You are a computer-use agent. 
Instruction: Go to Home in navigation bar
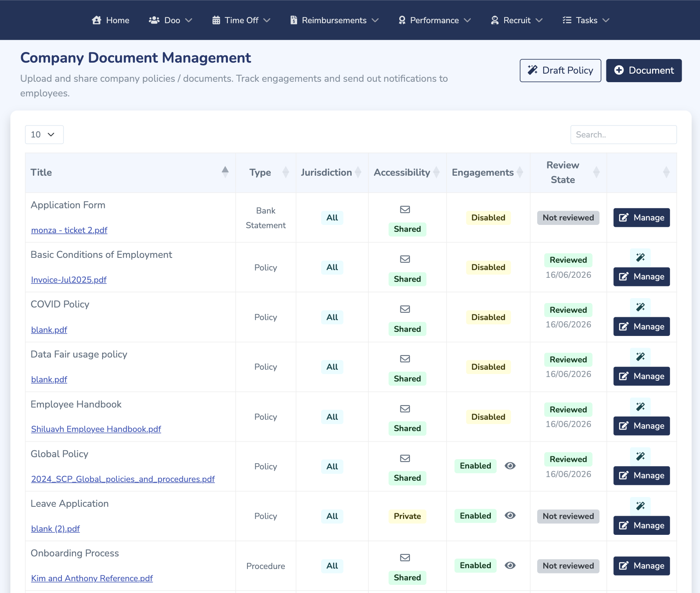pos(111,20)
